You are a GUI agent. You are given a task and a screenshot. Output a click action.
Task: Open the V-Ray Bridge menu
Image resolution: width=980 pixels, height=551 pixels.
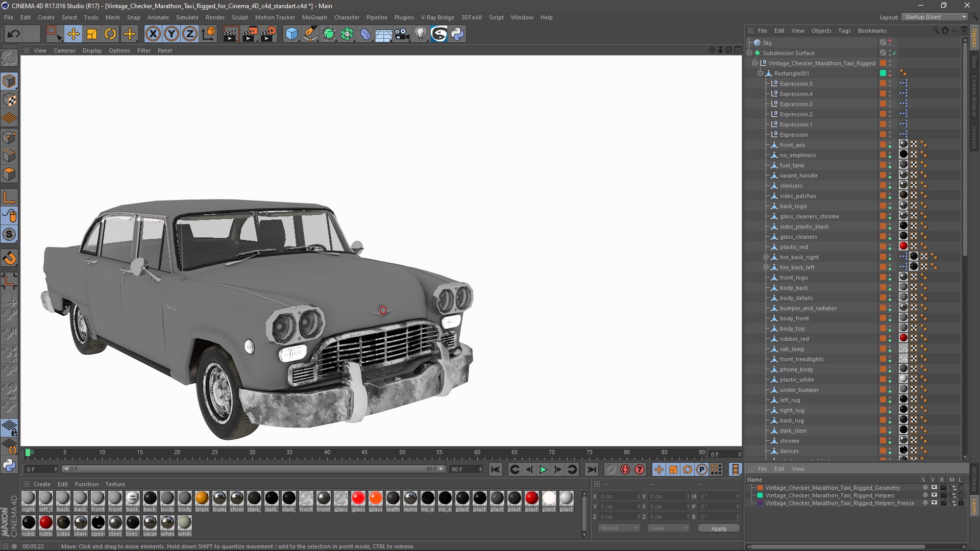coord(437,17)
